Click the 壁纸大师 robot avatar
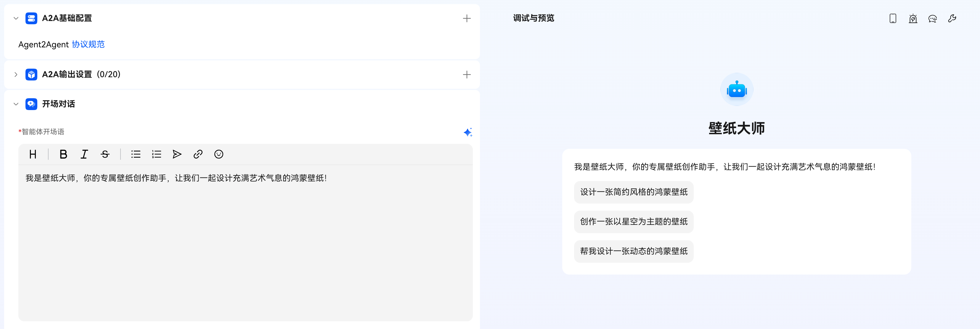 coord(737,89)
